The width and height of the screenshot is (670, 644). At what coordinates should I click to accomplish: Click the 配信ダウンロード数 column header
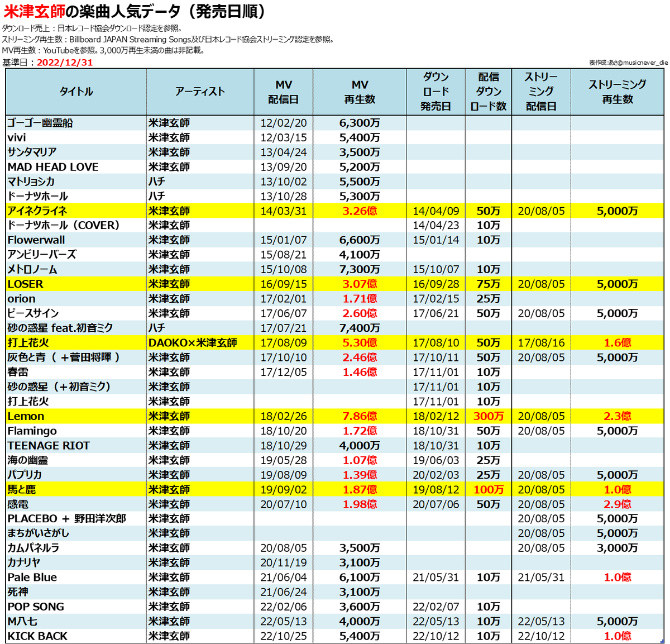[487, 91]
